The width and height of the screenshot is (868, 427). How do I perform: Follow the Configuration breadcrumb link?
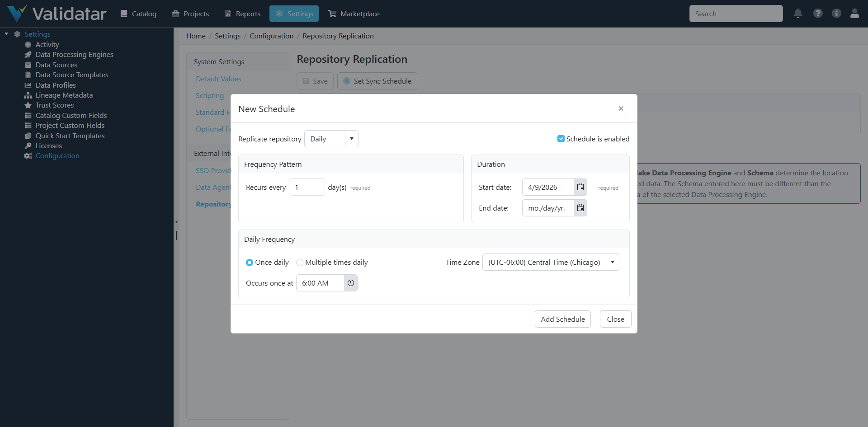271,36
